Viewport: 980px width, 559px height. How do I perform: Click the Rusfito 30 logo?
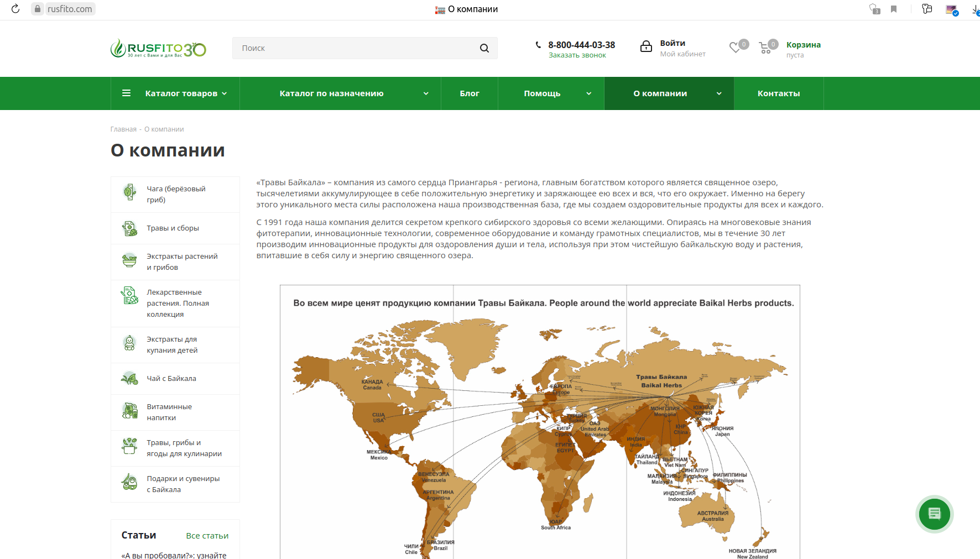(158, 49)
